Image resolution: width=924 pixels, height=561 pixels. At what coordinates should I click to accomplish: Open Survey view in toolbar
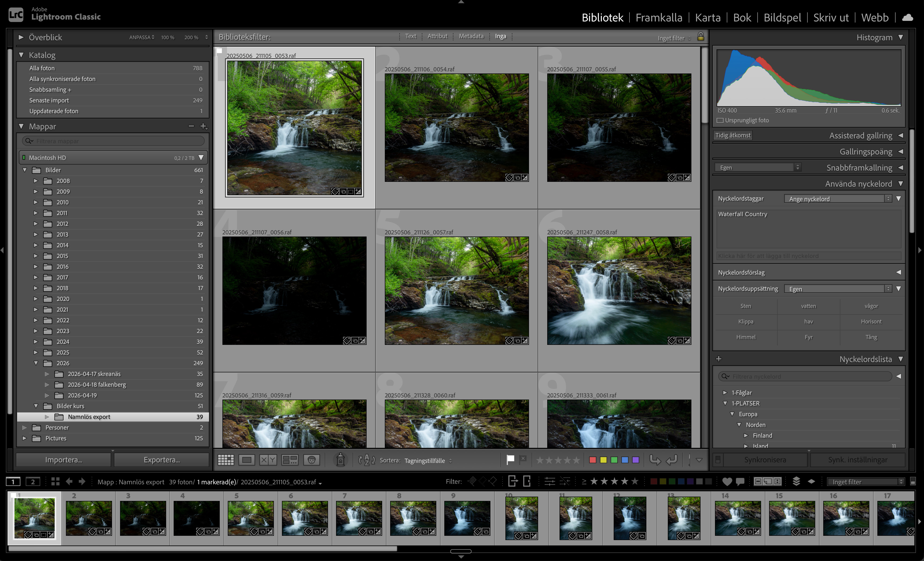pos(289,460)
